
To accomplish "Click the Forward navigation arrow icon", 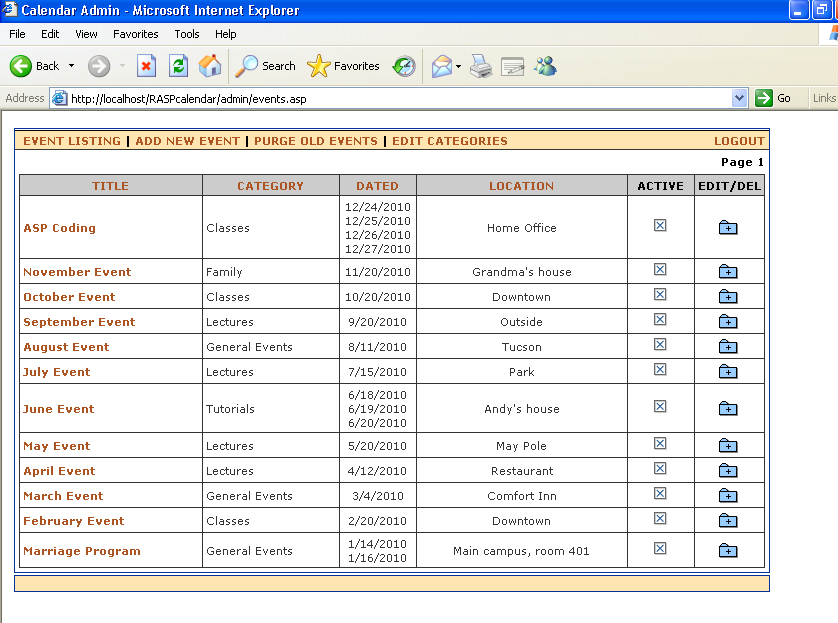I will [99, 66].
